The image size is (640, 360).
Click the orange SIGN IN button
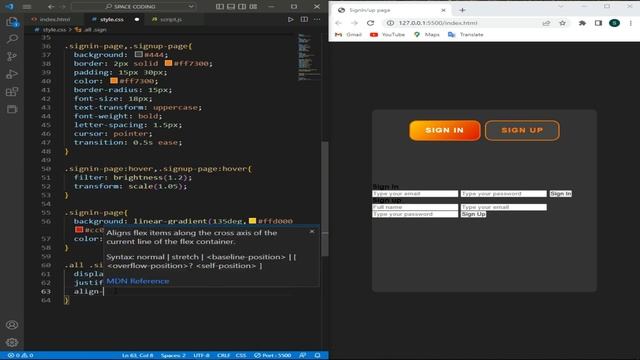point(444,130)
